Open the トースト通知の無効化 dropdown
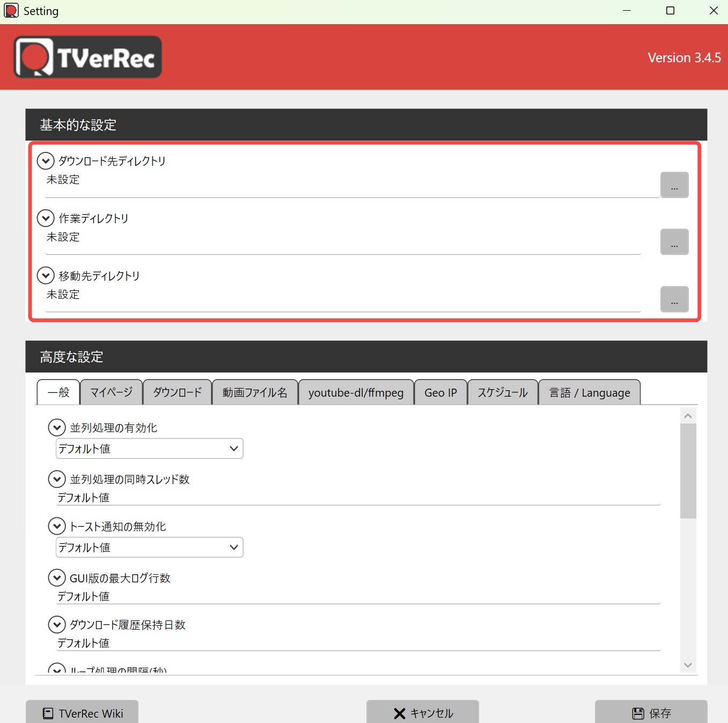 point(149,547)
